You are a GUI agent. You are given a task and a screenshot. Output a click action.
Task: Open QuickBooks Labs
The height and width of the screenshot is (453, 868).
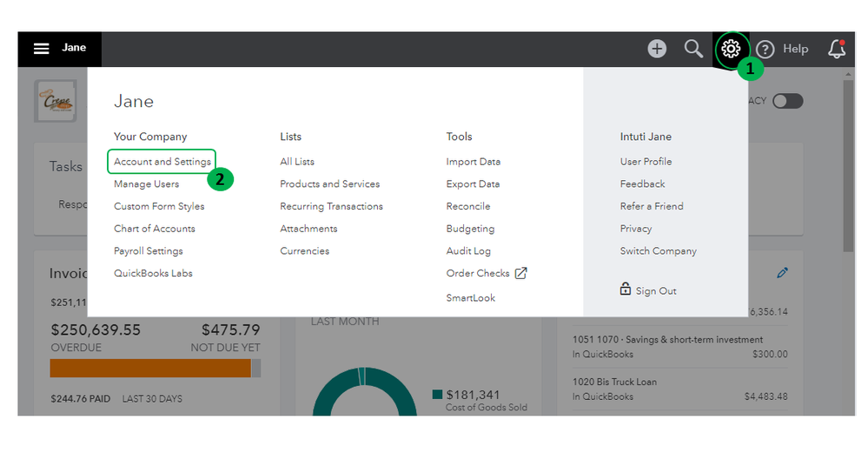pos(153,273)
